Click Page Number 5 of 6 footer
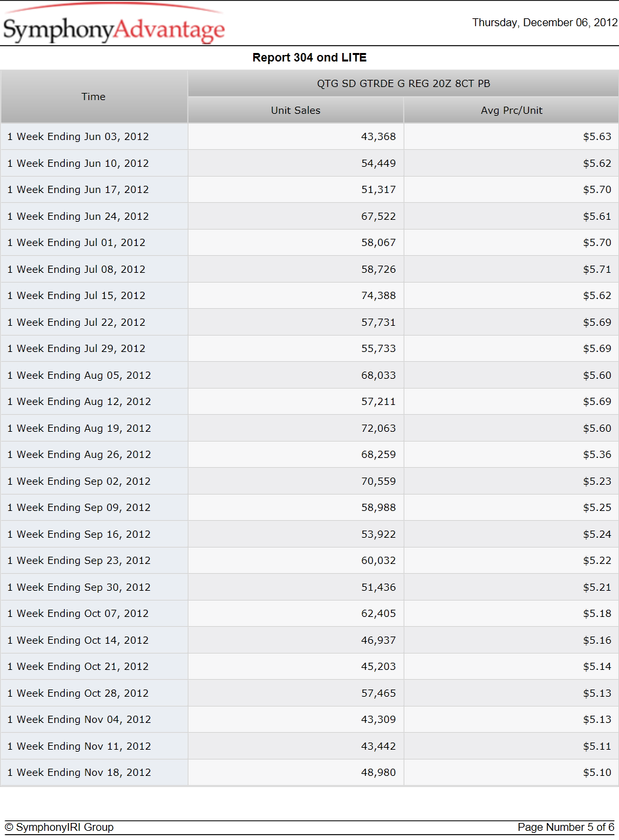The image size is (619, 840). pos(566,828)
